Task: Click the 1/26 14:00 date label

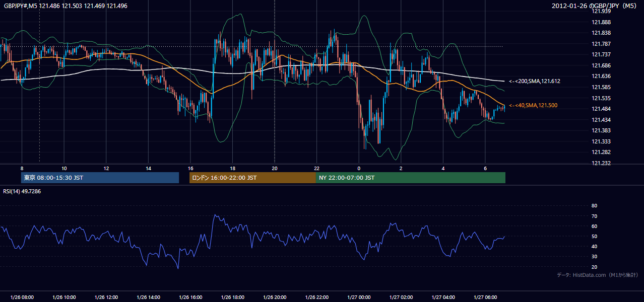Action: (x=148, y=297)
